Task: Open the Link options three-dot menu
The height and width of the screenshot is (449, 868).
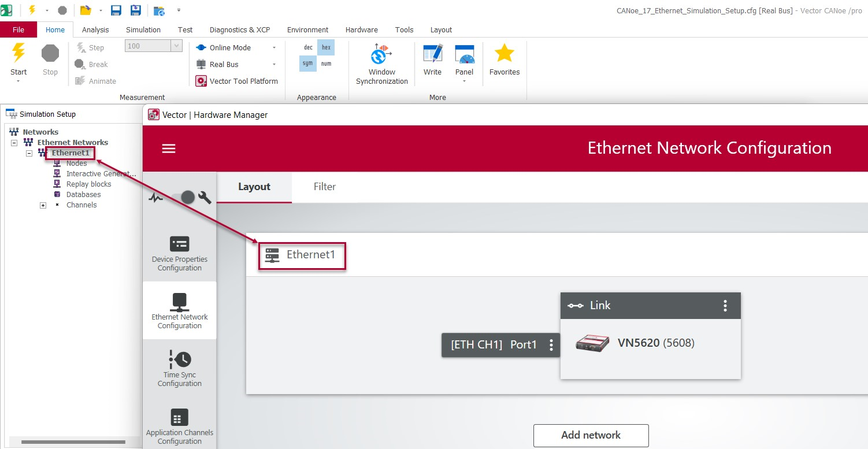Action: tap(725, 306)
